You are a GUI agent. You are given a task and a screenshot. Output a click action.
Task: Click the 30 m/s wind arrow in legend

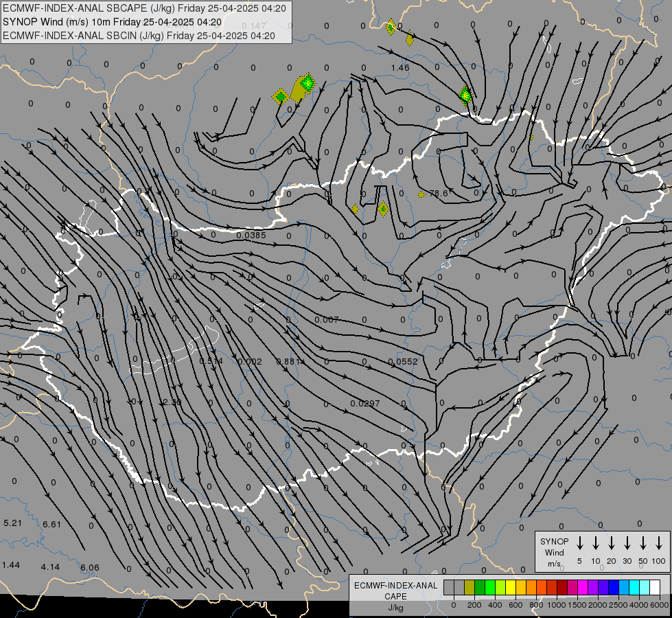coord(627,543)
